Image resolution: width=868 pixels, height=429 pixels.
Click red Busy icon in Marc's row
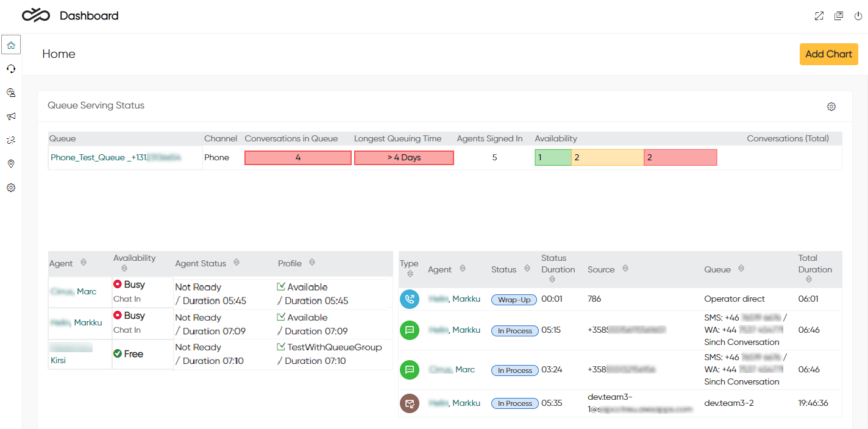pos(118,284)
